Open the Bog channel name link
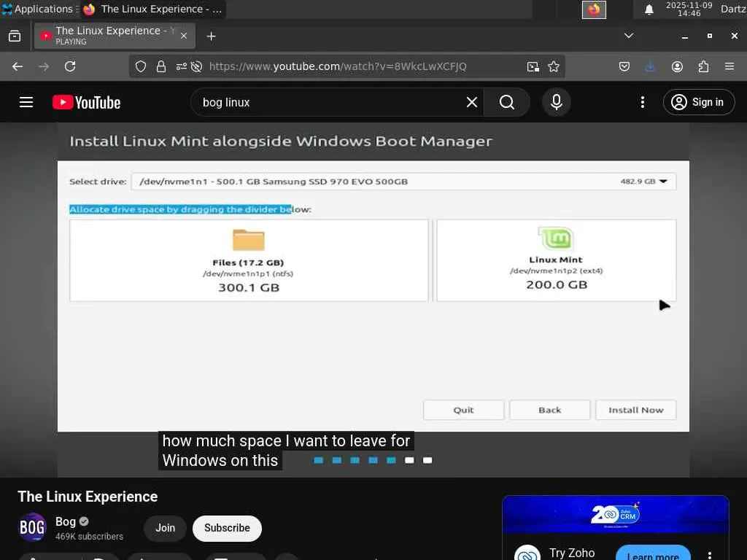This screenshot has width=747, height=560. coord(65,522)
